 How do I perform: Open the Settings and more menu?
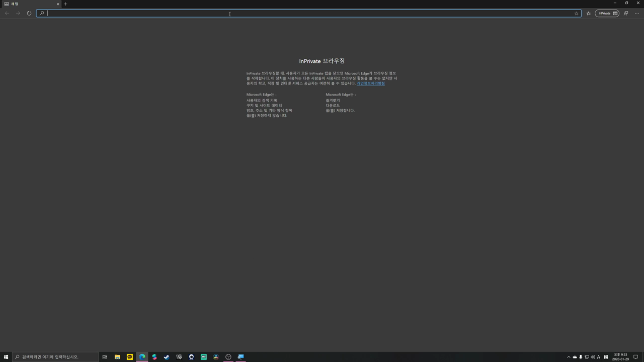point(637,14)
